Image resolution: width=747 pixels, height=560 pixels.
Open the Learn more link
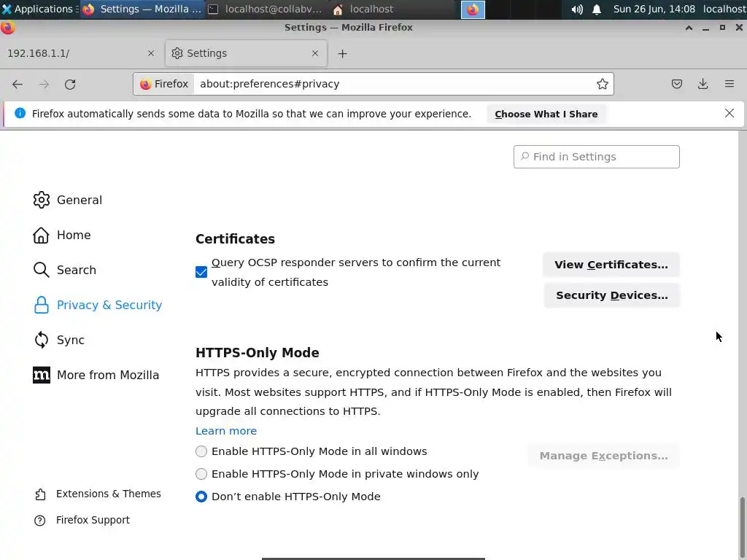pyautogui.click(x=226, y=431)
